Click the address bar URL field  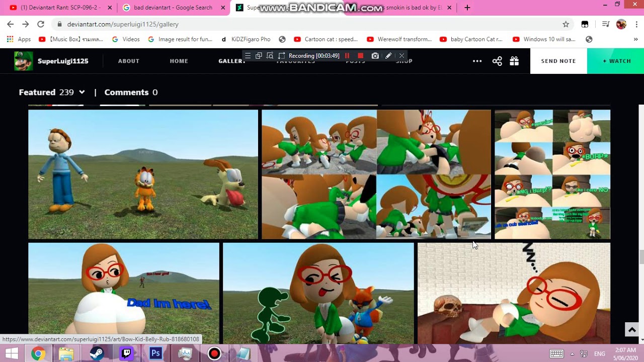312,24
